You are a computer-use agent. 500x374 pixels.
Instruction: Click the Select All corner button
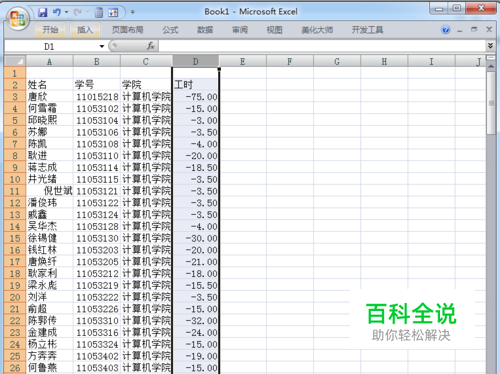pyautogui.click(x=15, y=61)
